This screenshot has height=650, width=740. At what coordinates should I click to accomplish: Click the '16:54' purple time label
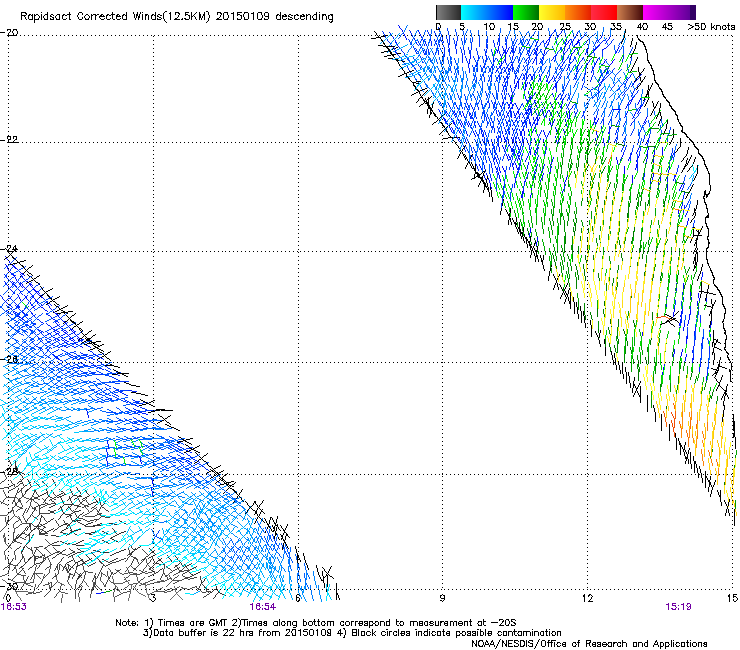pyautogui.click(x=263, y=607)
